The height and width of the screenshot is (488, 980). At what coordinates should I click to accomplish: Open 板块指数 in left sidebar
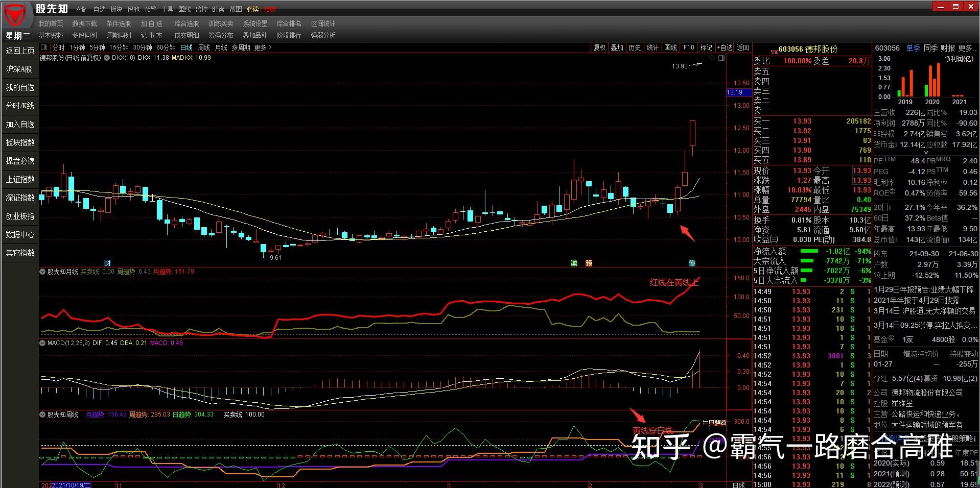(x=20, y=142)
